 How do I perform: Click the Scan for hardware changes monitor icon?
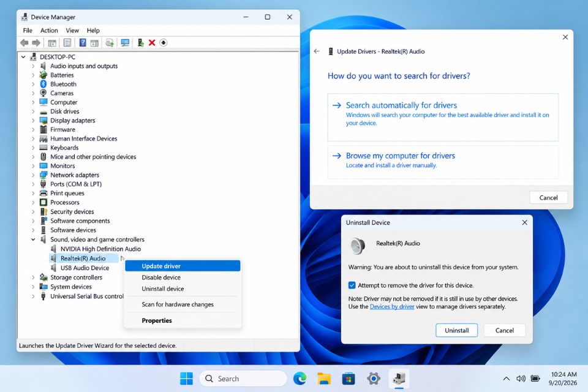click(125, 43)
